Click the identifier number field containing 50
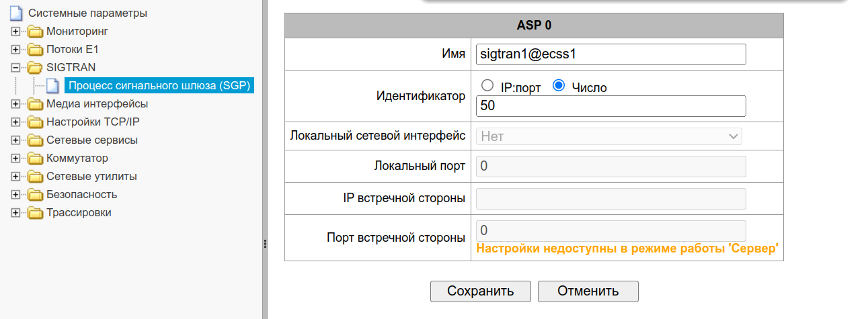This screenshot has height=319, width=868. point(610,106)
